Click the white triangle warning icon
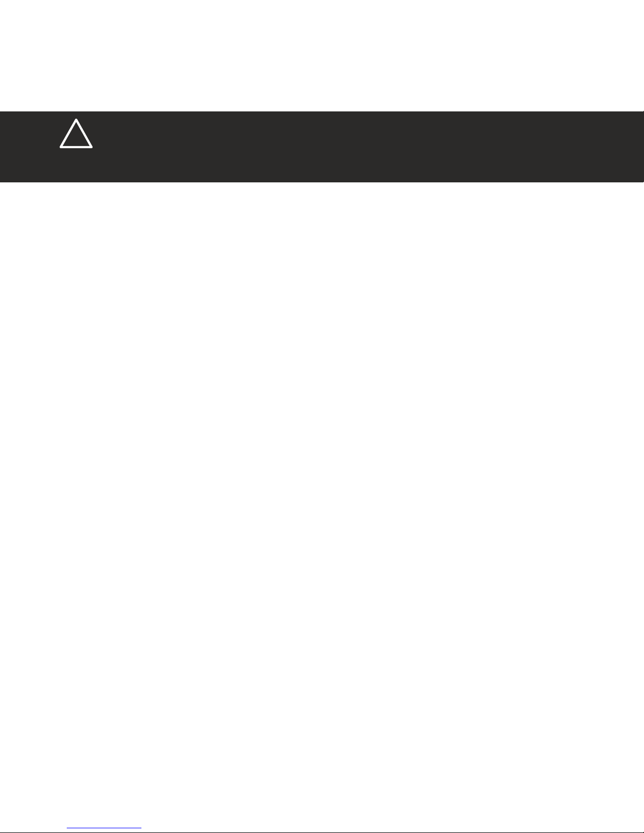 tap(76, 134)
